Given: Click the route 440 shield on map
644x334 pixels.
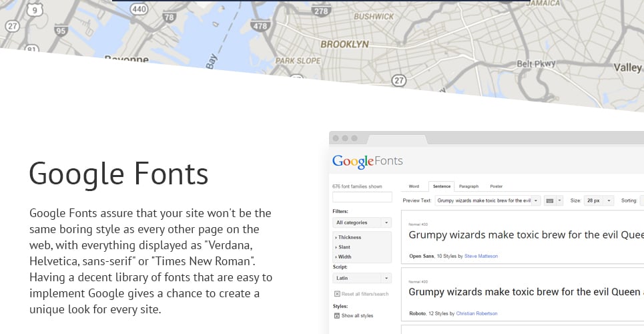Looking at the screenshot, I should (x=139, y=9).
